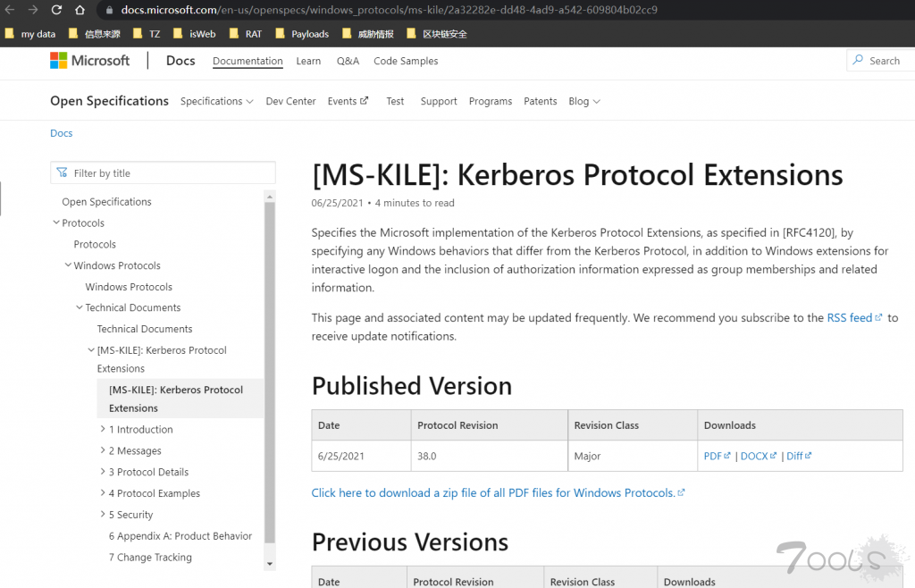This screenshot has width=915, height=588.
Task: Click the Microsoft logo
Action: pos(90,61)
